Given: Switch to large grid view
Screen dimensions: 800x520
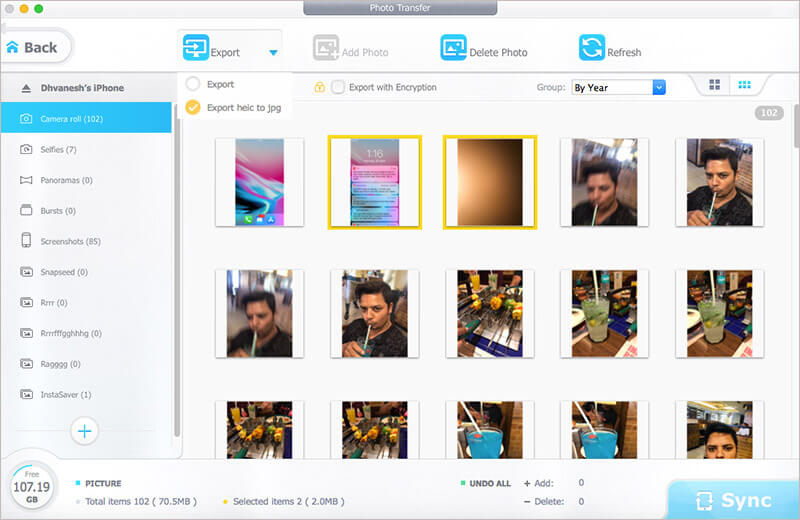Looking at the screenshot, I should [x=715, y=85].
